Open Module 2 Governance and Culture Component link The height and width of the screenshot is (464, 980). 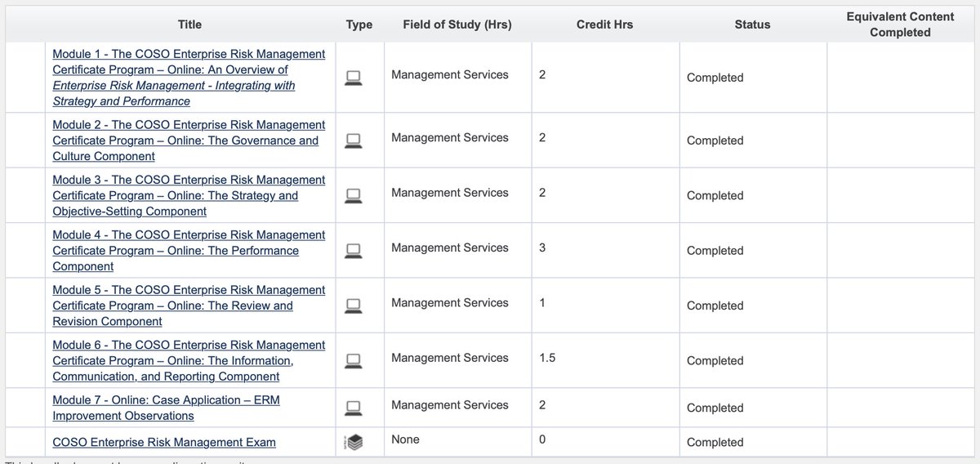[189, 141]
